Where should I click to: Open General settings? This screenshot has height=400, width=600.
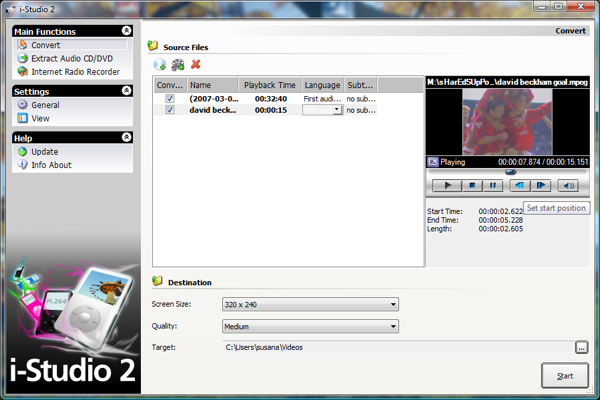45,105
